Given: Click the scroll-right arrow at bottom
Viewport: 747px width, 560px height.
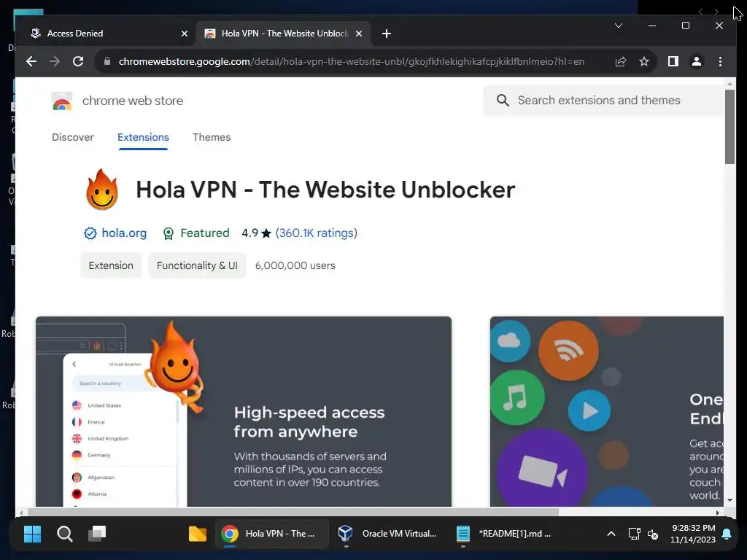Looking at the screenshot, I should click(x=718, y=513).
